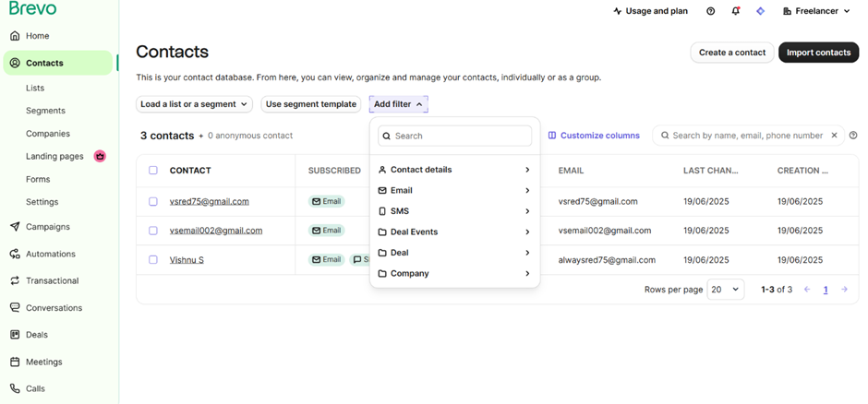The height and width of the screenshot is (404, 868).
Task: Check the box for vsred75@gmail.com
Action: pos(153,201)
